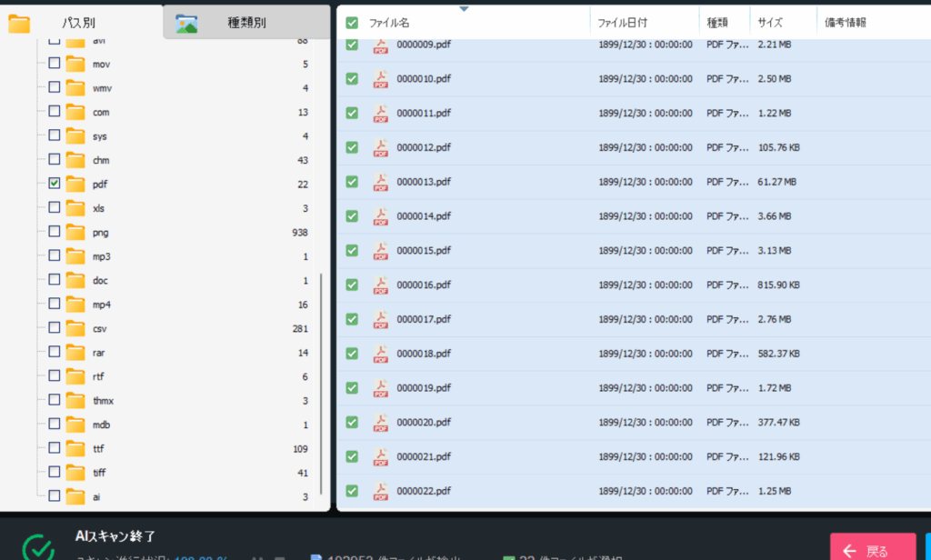This screenshot has height=560, width=931.
Task: Click the csv folder icon
Action: coord(75,328)
